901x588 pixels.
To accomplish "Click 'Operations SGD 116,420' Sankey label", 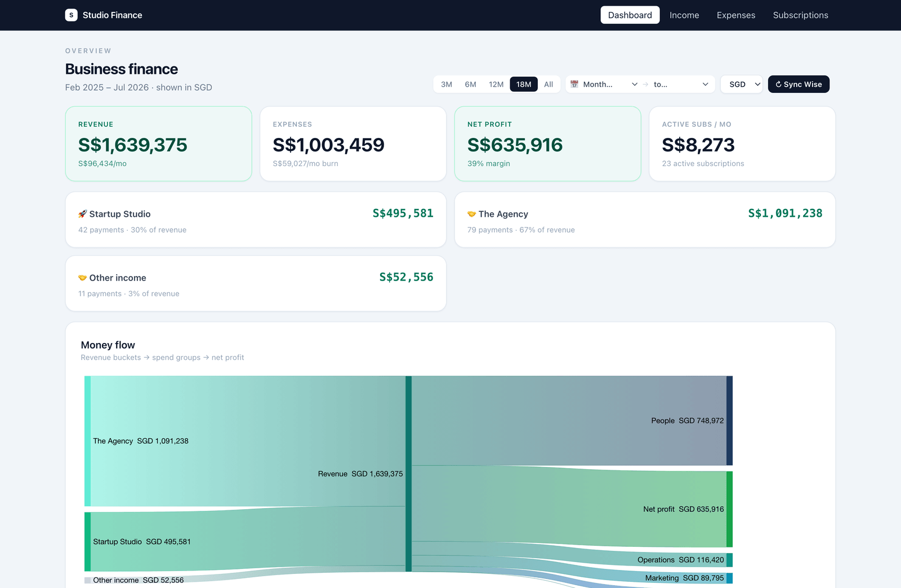I will tap(681, 560).
